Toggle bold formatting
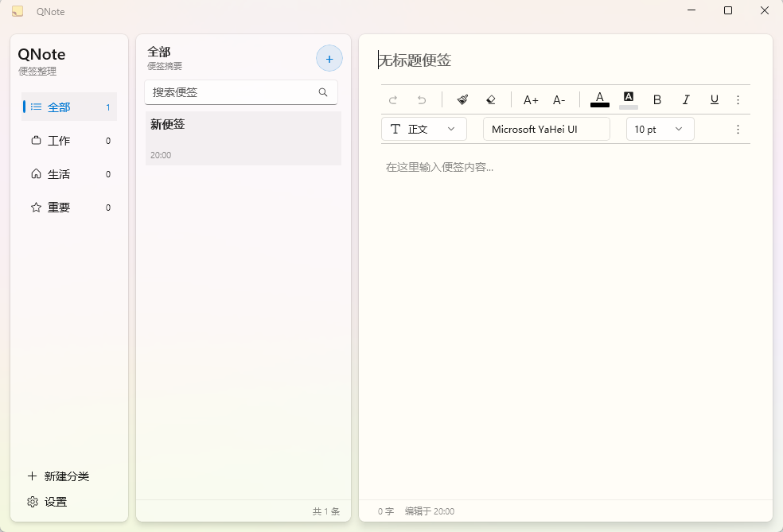Screen dimensions: 783x532 [657, 100]
